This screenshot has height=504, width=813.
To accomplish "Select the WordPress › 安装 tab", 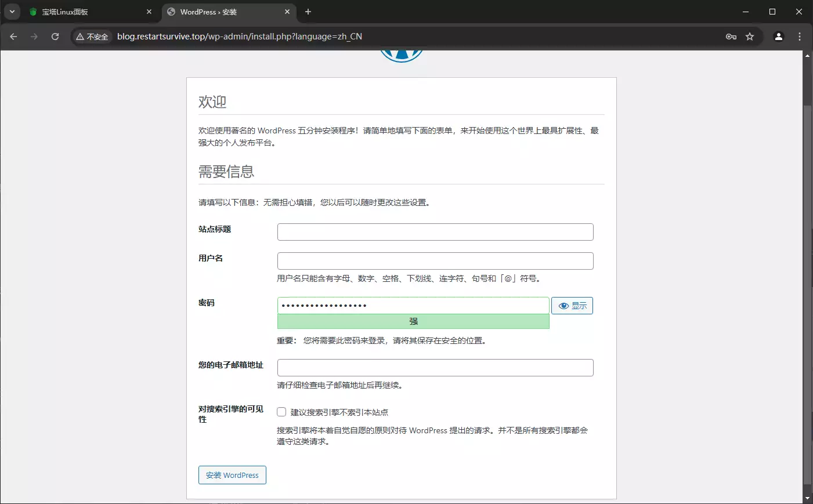I will 229,12.
